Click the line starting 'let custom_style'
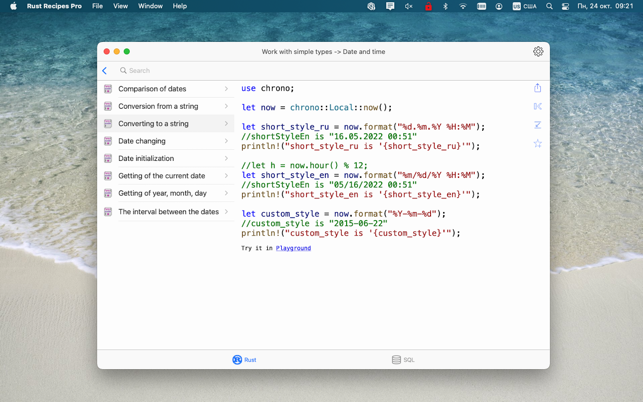643x402 pixels. pyautogui.click(x=343, y=214)
